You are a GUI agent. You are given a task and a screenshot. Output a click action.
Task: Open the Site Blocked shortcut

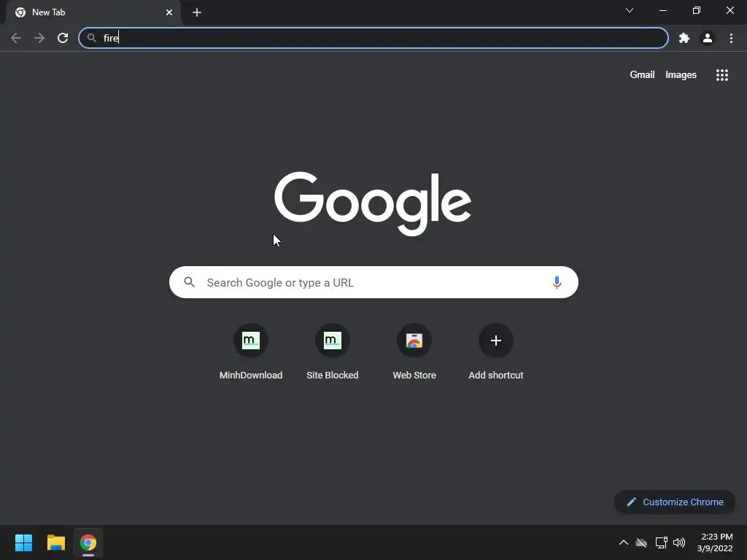coord(333,351)
